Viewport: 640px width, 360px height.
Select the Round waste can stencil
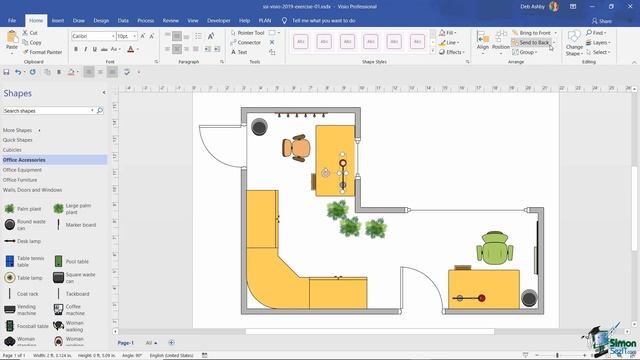pyautogui.click(x=25, y=224)
